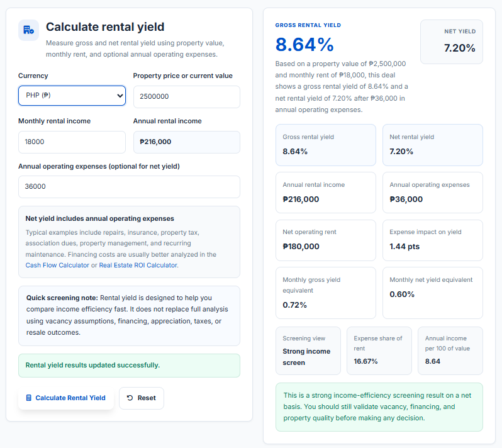Click the ₱36,000 Annual operating expenses result
Screen dimensions: 502x448
click(x=433, y=193)
